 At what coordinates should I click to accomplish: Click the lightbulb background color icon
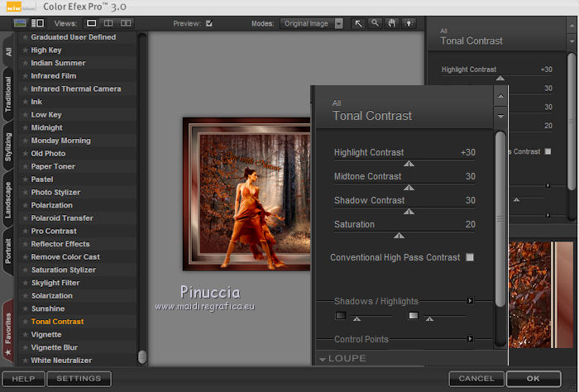click(408, 23)
